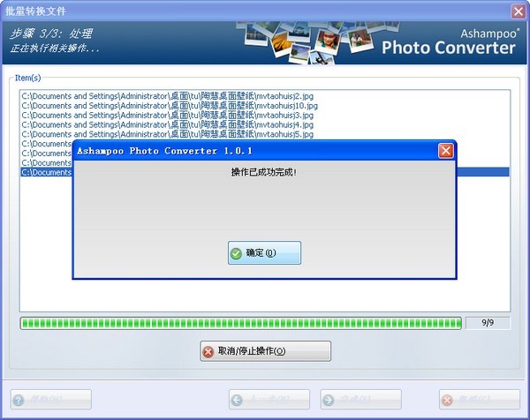Click the 取消/停止操作 button
The width and height of the screenshot is (530, 420).
click(x=265, y=351)
